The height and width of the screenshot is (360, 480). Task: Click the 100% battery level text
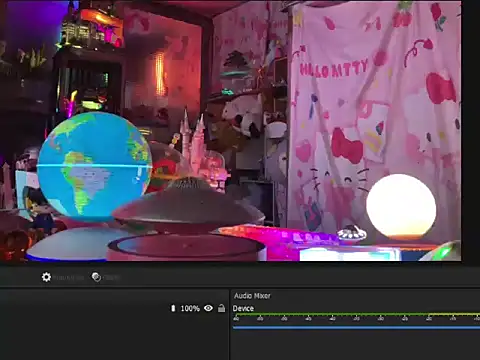pyautogui.click(x=190, y=309)
